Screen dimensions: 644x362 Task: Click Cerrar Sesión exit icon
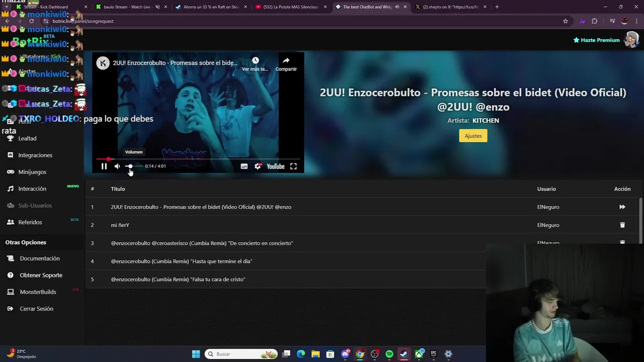tap(10, 309)
